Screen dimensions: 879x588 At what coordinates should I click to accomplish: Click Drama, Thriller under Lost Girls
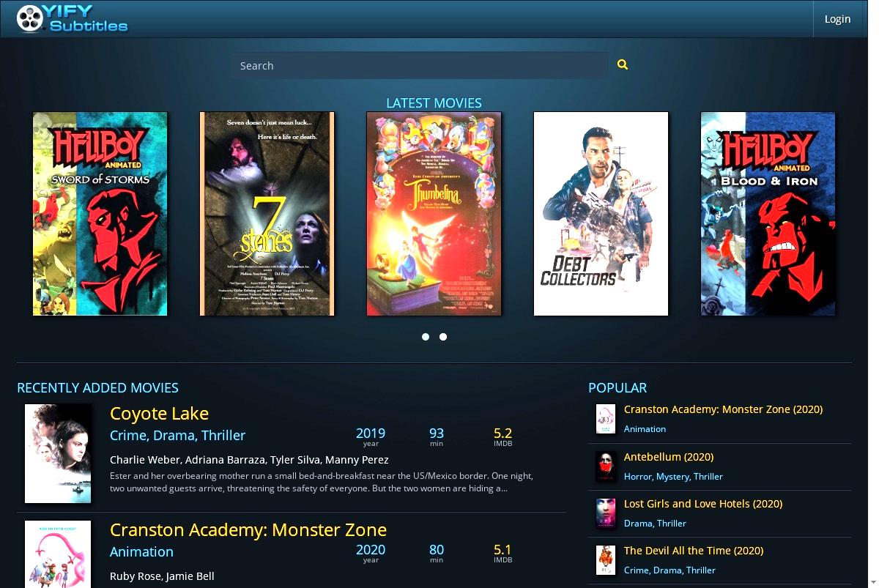655,524
